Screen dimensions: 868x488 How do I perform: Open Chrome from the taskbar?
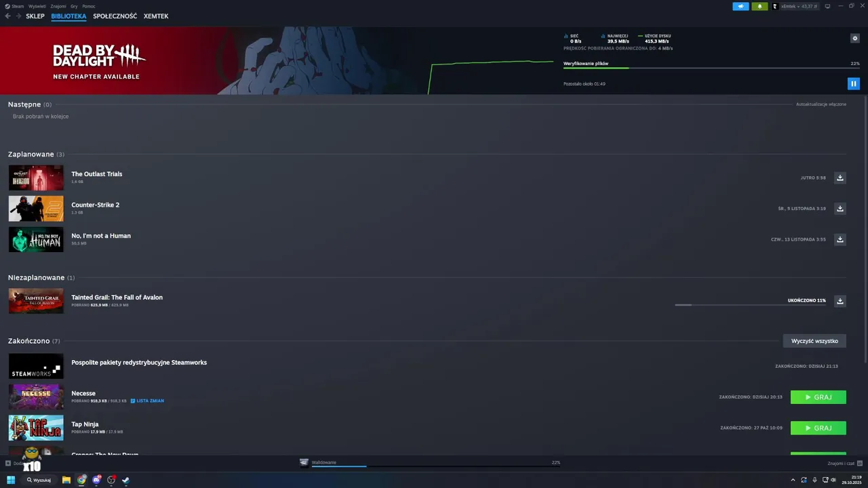click(81, 480)
